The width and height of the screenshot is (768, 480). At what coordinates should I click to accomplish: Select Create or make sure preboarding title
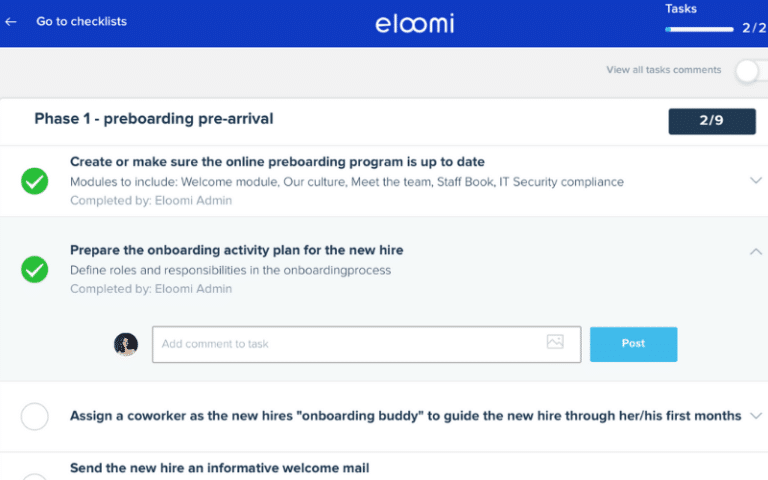[x=277, y=162]
